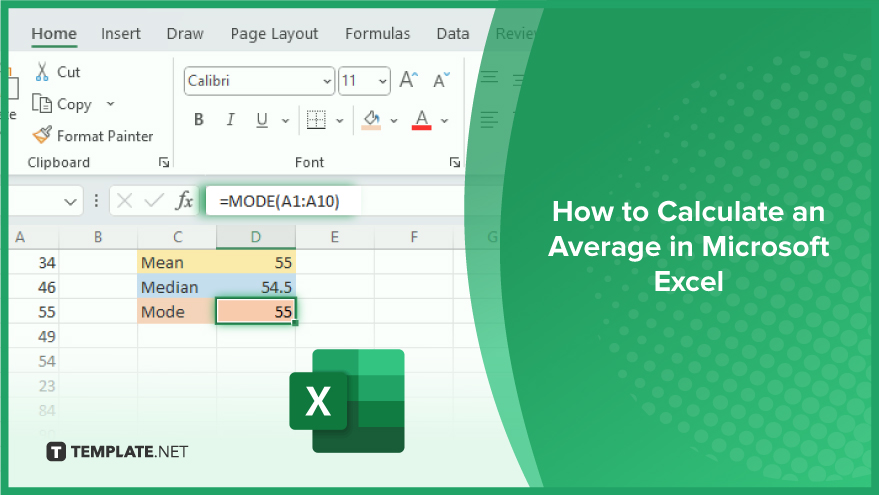Select the cell containing 46
The width and height of the screenshot is (879, 495).
(34, 286)
